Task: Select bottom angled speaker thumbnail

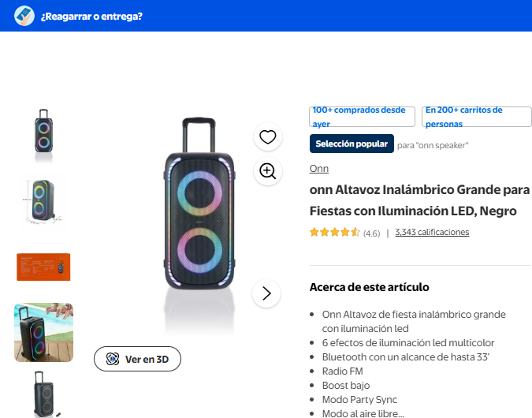Action: (x=43, y=394)
